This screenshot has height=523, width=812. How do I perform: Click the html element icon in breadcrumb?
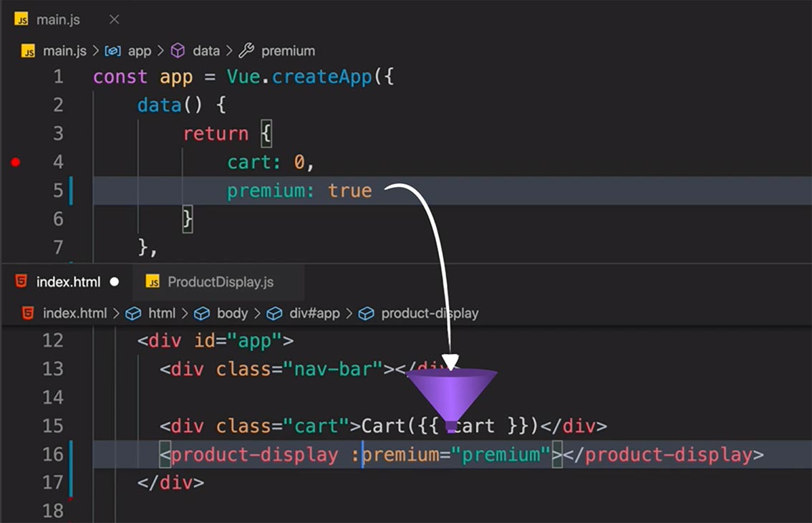[133, 313]
